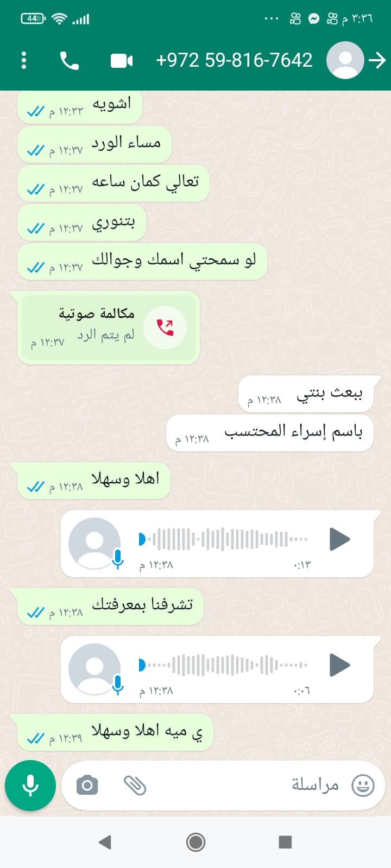391x868 pixels.
Task: Go back using the header arrow
Action: click(377, 60)
